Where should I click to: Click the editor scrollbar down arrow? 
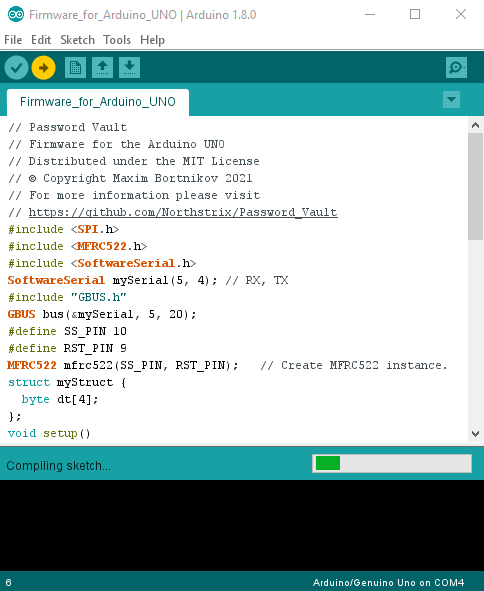pos(475,434)
